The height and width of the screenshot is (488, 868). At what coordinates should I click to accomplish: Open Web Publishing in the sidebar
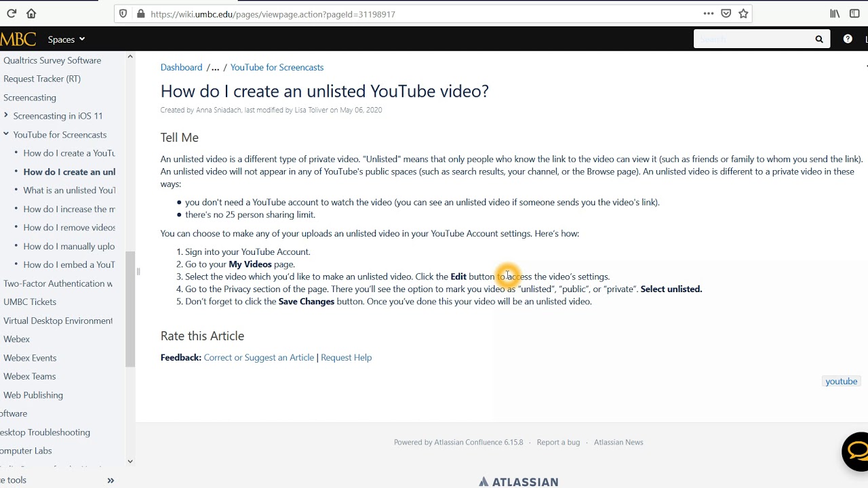tap(33, 395)
